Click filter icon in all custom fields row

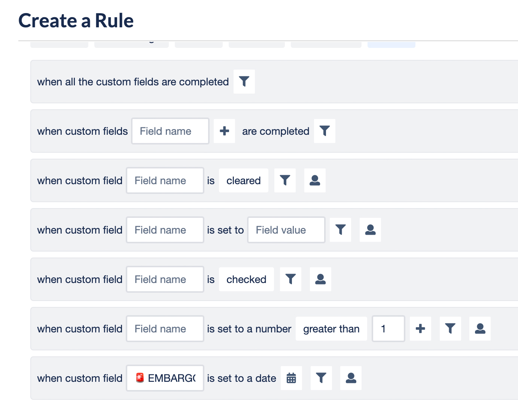pos(244,82)
